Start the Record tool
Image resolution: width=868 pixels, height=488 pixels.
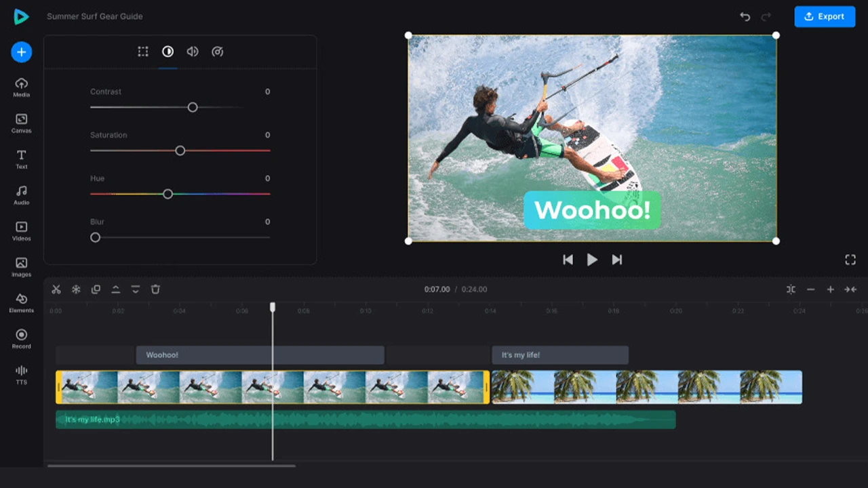[21, 338]
